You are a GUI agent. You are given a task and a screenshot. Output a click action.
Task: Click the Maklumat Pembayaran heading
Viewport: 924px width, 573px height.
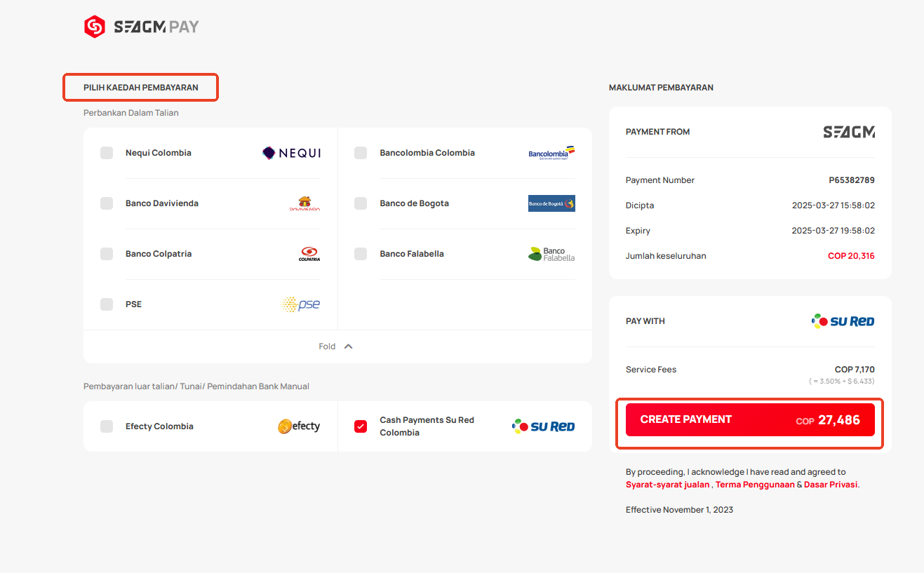pyautogui.click(x=661, y=88)
